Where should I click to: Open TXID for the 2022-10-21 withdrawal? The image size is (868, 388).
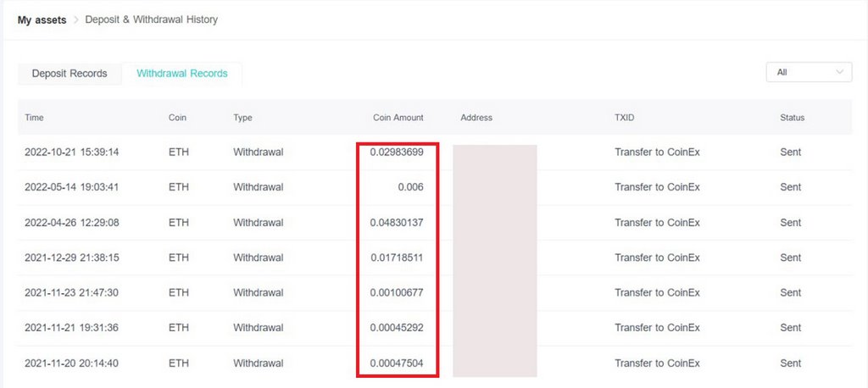click(657, 152)
